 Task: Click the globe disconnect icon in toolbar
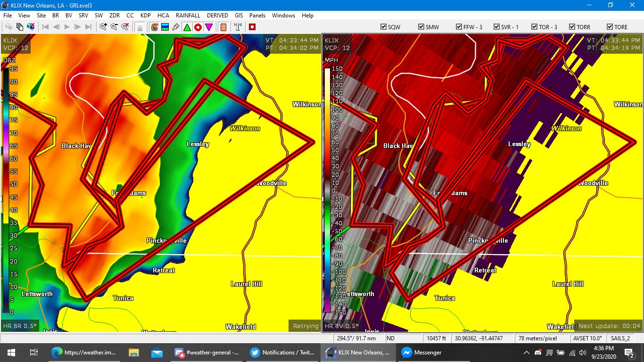[30, 27]
